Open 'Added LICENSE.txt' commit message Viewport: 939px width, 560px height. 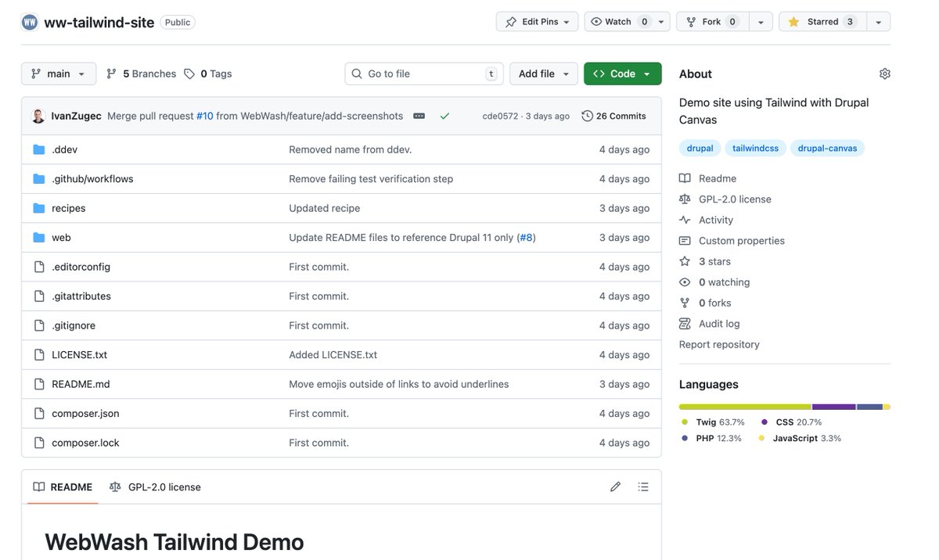pyautogui.click(x=333, y=355)
